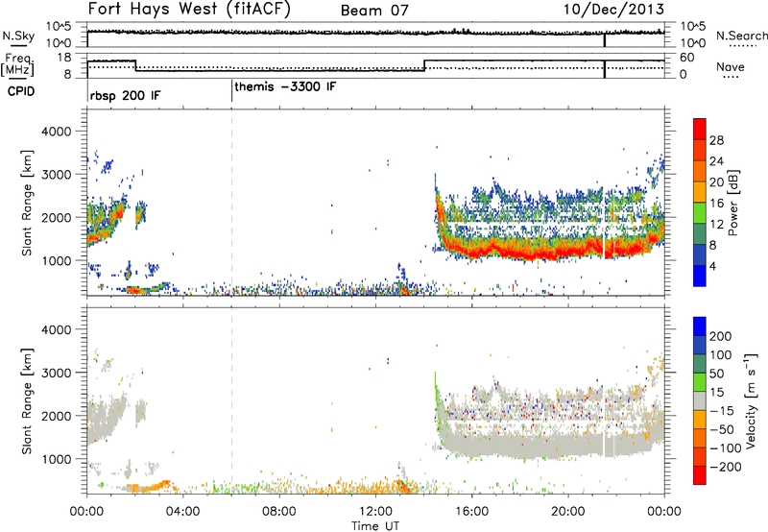Click the 'N.Search' legend label
This screenshot has width=768, height=532.
[742, 36]
